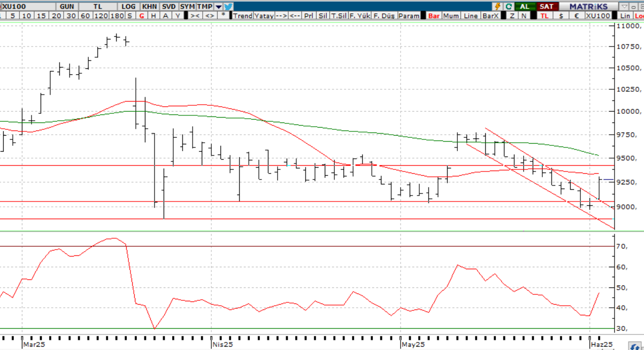Select the dollar currency button
Screen dimensions: 644x350
pos(561,16)
